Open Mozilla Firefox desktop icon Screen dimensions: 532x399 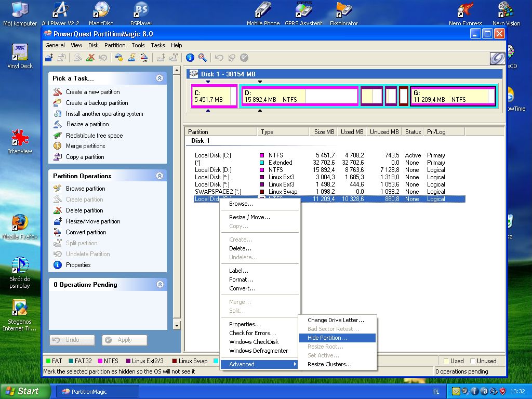click(x=20, y=227)
